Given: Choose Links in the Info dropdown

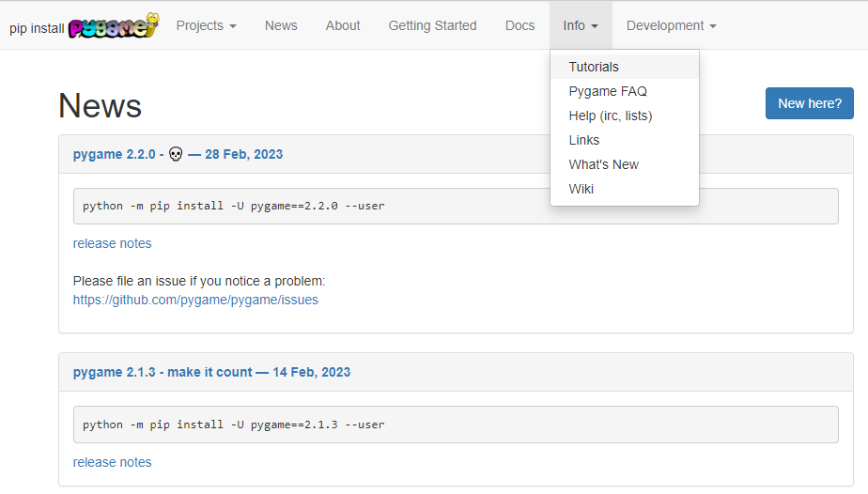Looking at the screenshot, I should pos(625,140).
